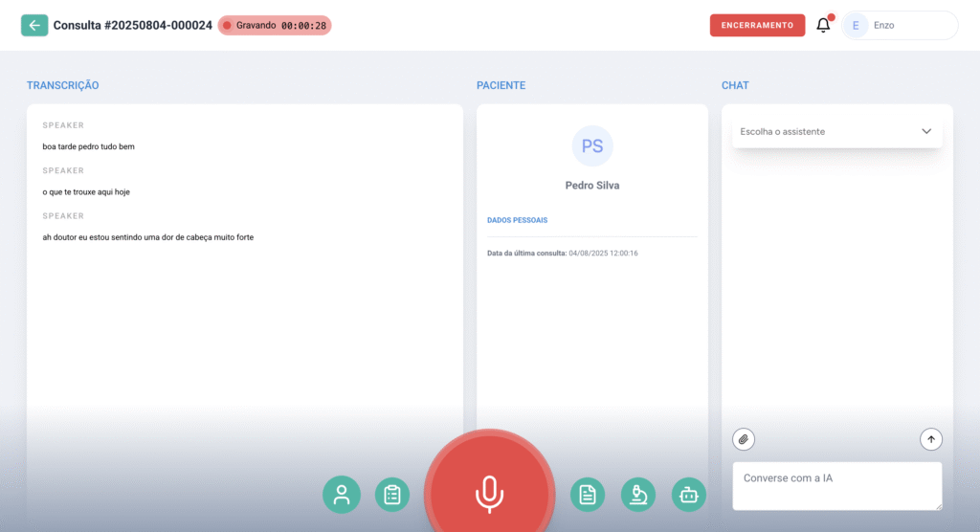Screen dimensions: 980x532
Task: Send chat message with the up arrow
Action: coord(931,439)
